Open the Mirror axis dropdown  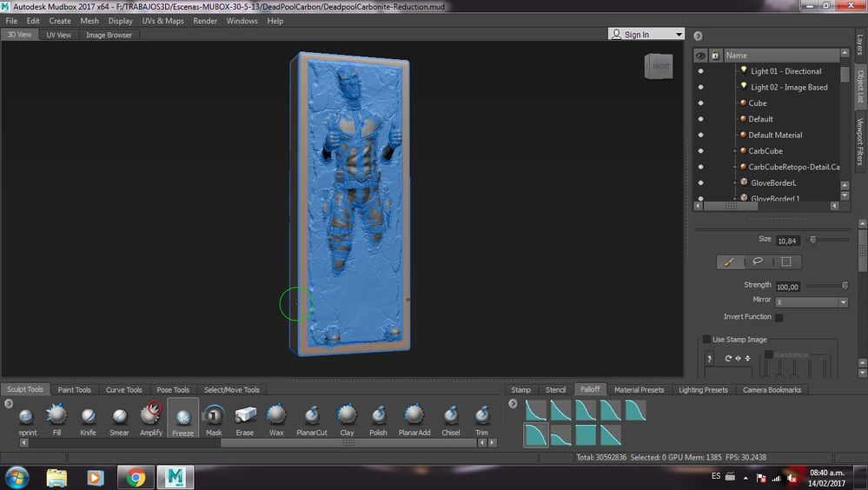811,302
